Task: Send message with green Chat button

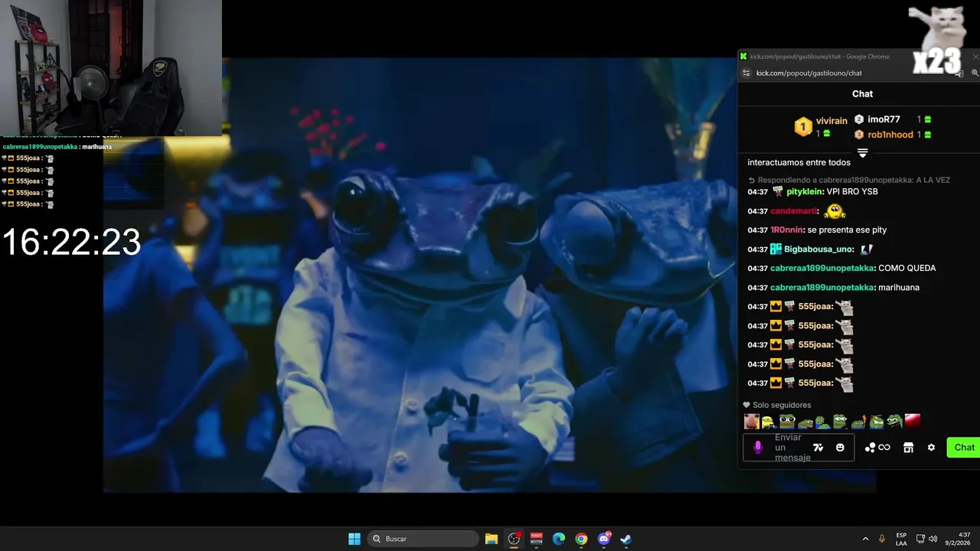Action: 964,448
